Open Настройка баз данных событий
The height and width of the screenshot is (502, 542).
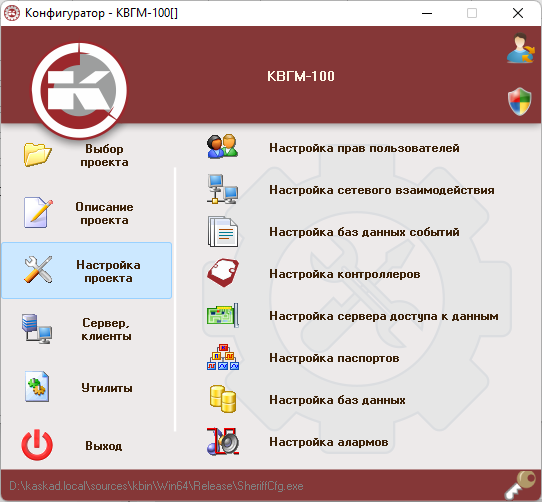(364, 232)
